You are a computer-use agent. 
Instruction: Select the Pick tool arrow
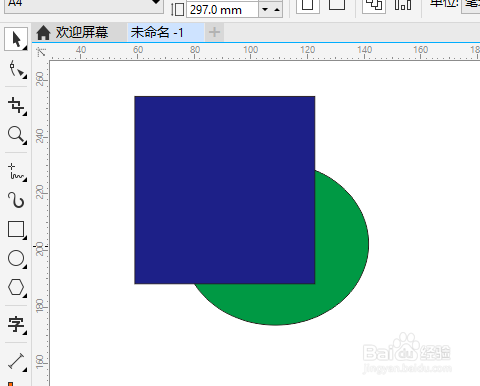click(x=16, y=39)
